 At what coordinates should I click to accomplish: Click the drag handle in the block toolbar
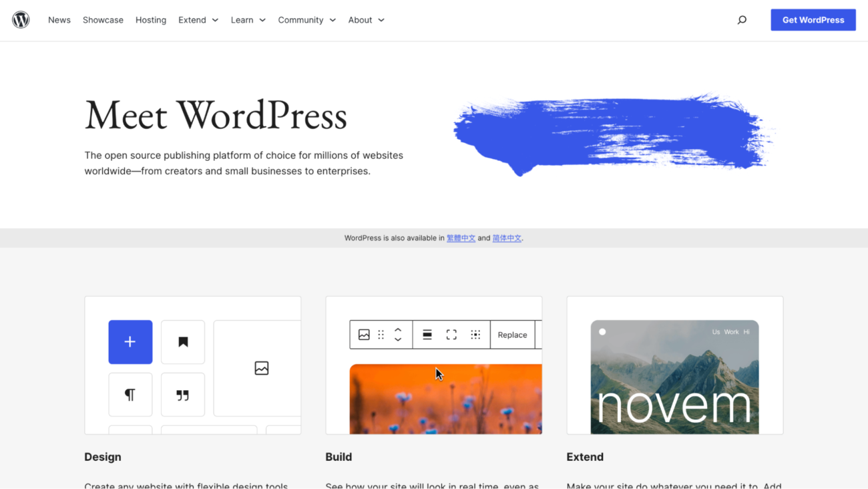(x=381, y=334)
